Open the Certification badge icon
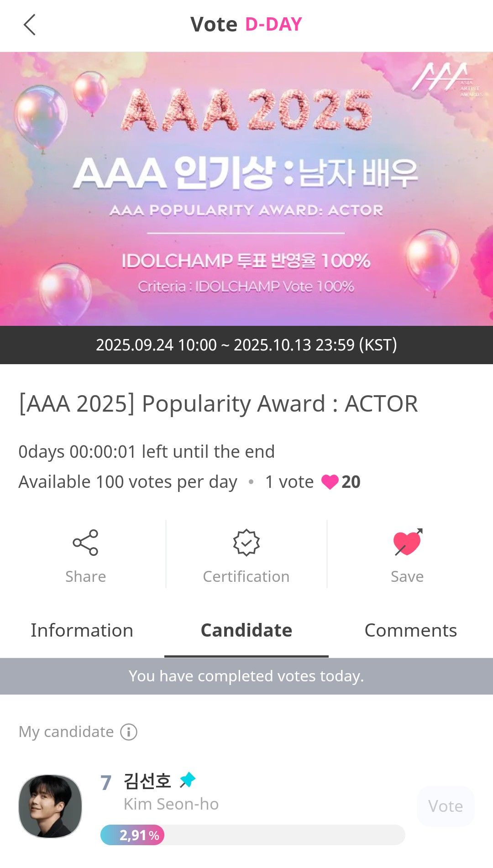 coord(246,543)
